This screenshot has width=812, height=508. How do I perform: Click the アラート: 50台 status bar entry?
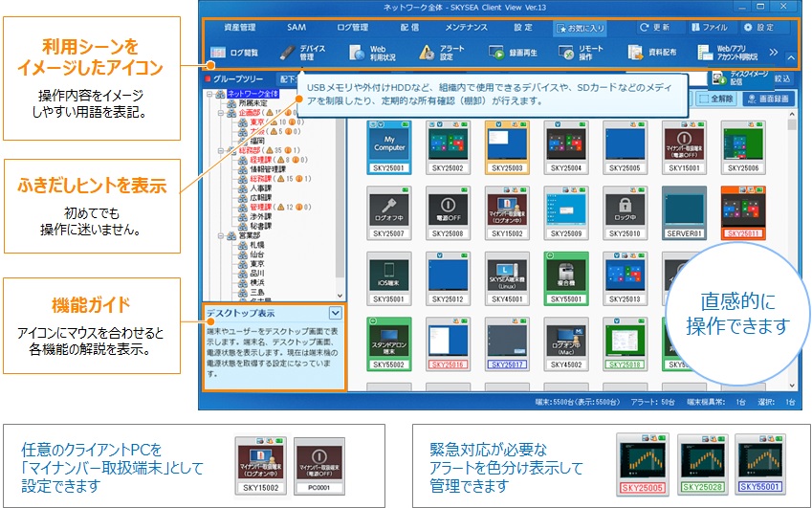coord(652,402)
